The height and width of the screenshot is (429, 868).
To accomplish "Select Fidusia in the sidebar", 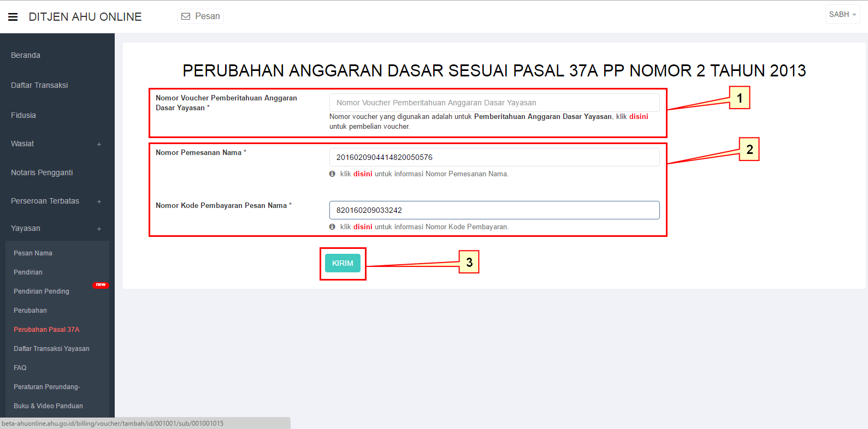I will pyautogui.click(x=23, y=115).
